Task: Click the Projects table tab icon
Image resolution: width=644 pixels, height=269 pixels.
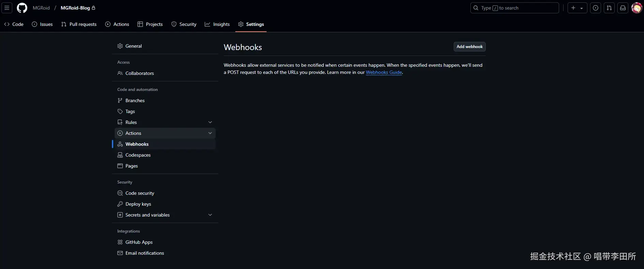Action: pyautogui.click(x=140, y=24)
